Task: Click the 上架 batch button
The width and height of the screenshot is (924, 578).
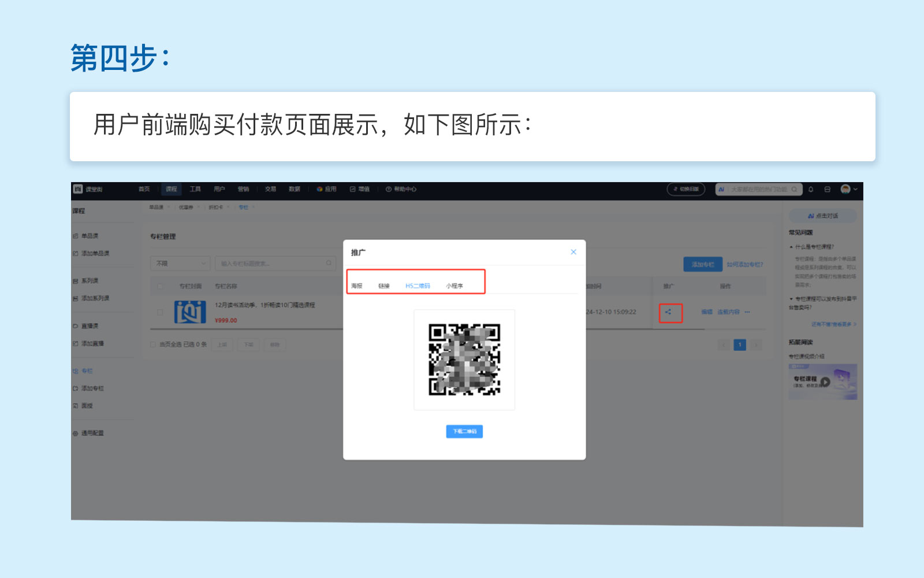Action: click(222, 344)
